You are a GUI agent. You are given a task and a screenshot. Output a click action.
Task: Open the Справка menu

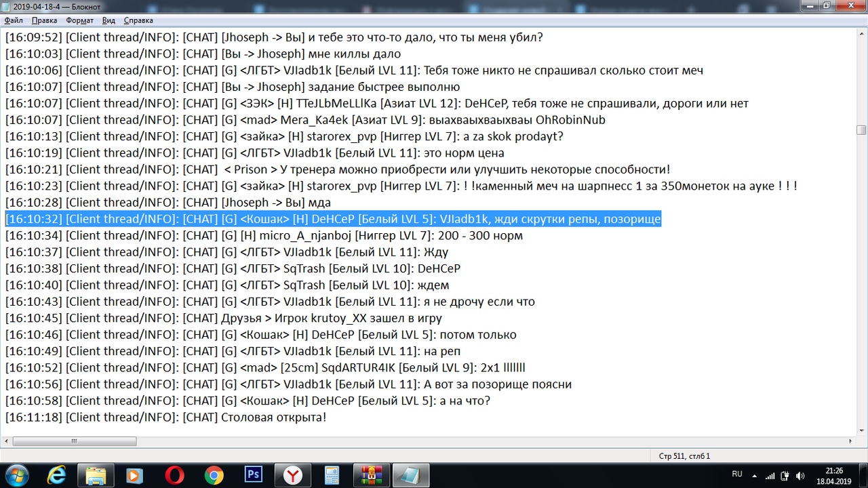138,20
